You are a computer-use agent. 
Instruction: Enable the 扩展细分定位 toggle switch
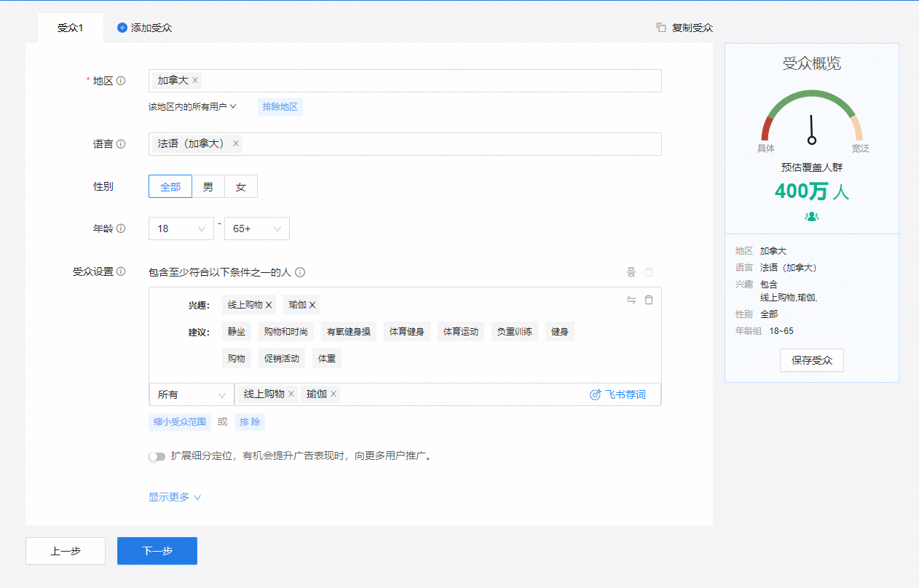click(x=157, y=456)
